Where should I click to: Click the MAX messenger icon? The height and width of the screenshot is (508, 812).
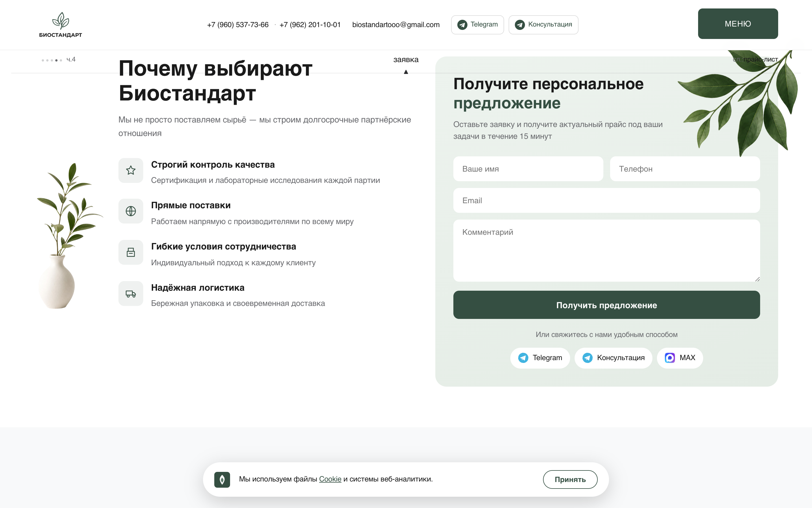pos(670,358)
